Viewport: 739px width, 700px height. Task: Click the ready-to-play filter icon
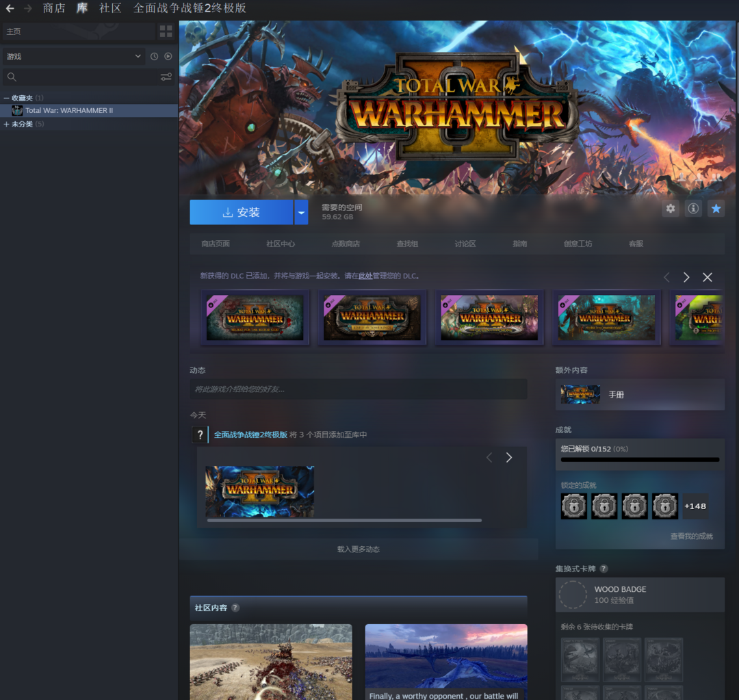click(168, 56)
